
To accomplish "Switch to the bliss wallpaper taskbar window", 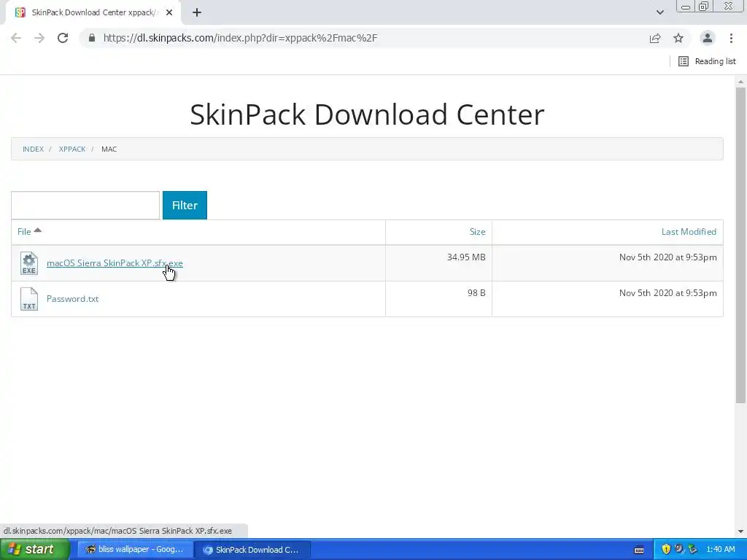I will (x=135, y=550).
